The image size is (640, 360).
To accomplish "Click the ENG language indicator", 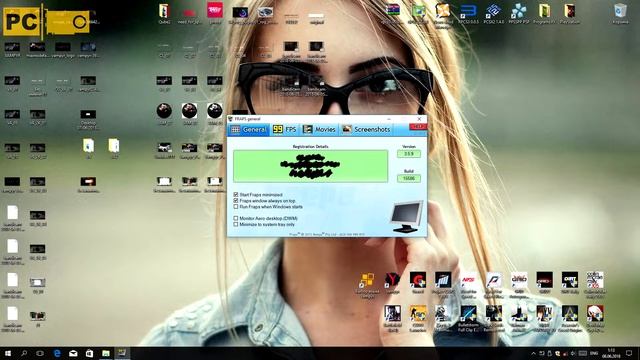I will click(594, 353).
